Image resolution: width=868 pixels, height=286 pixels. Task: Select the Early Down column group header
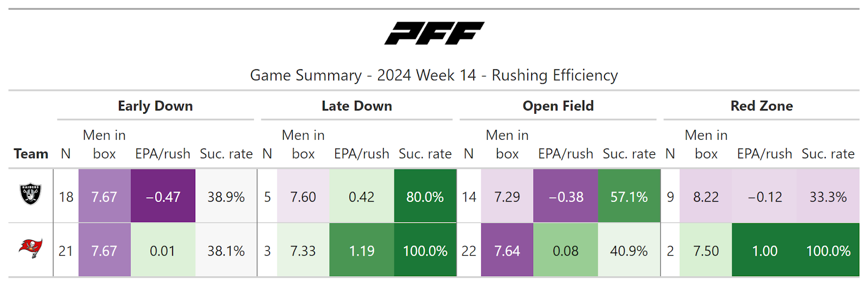(155, 106)
